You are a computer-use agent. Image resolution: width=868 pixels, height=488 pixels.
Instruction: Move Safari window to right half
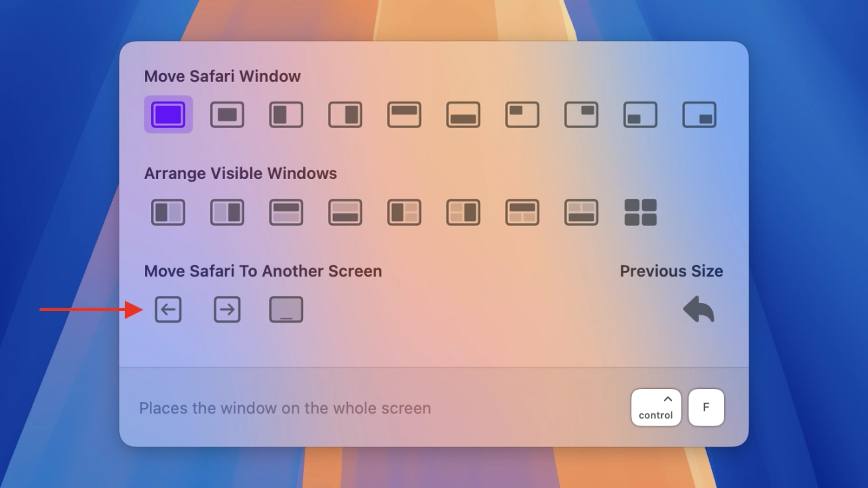[345, 115]
